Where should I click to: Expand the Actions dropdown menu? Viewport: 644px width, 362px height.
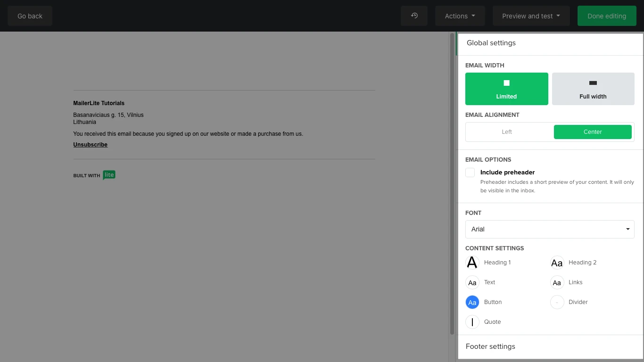coord(460,16)
